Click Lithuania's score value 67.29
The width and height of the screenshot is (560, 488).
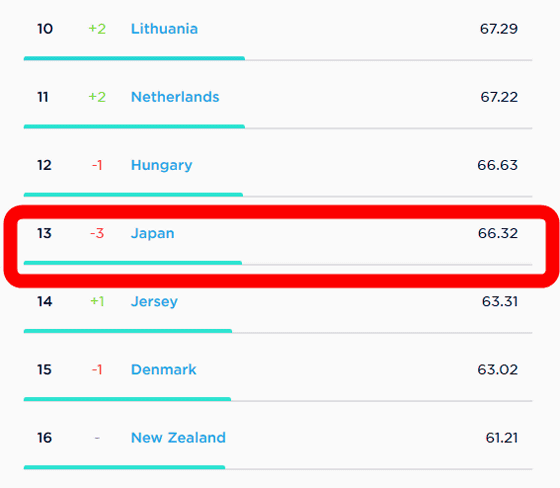(x=499, y=29)
